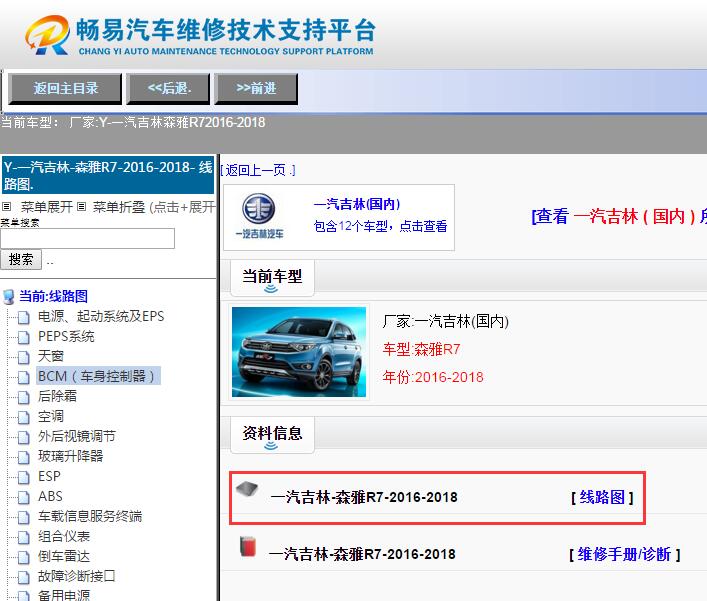
Task: Click the 返回主目录 button
Action: 65,89
